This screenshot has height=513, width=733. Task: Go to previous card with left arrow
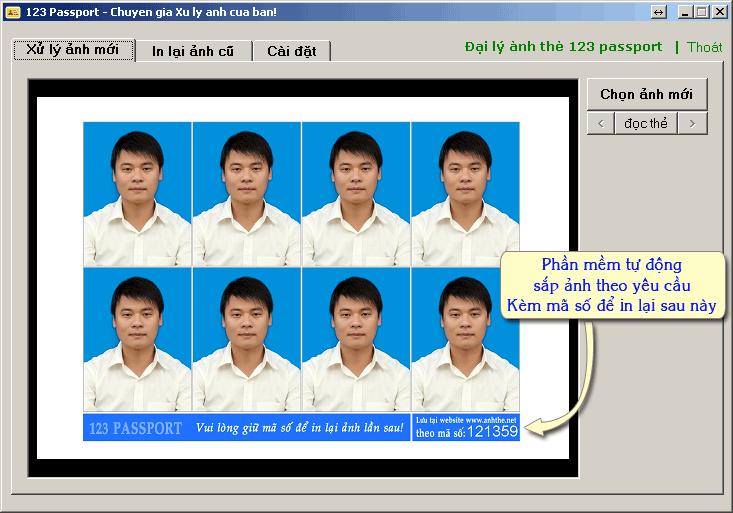600,123
